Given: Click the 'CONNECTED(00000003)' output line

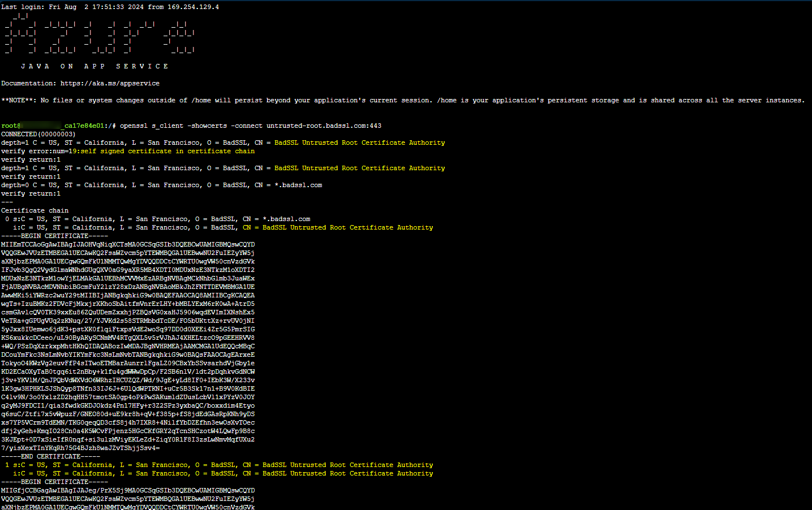Looking at the screenshot, I should pyautogui.click(x=38, y=134).
